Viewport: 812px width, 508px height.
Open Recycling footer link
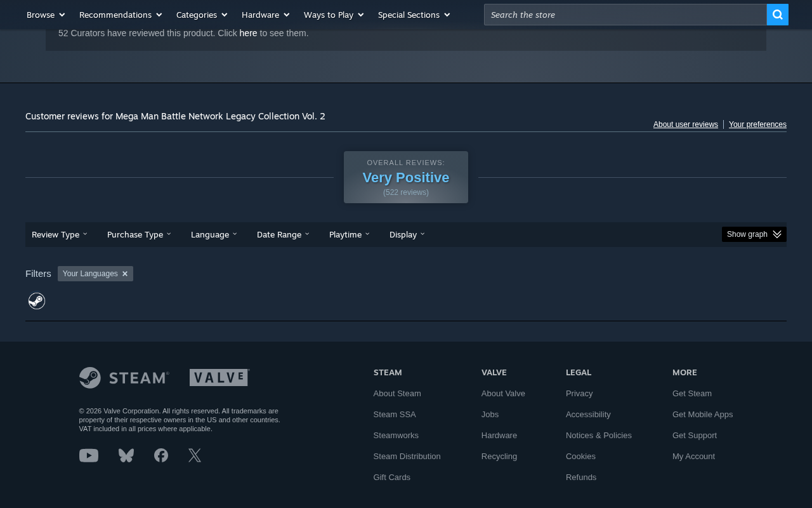pos(499,457)
